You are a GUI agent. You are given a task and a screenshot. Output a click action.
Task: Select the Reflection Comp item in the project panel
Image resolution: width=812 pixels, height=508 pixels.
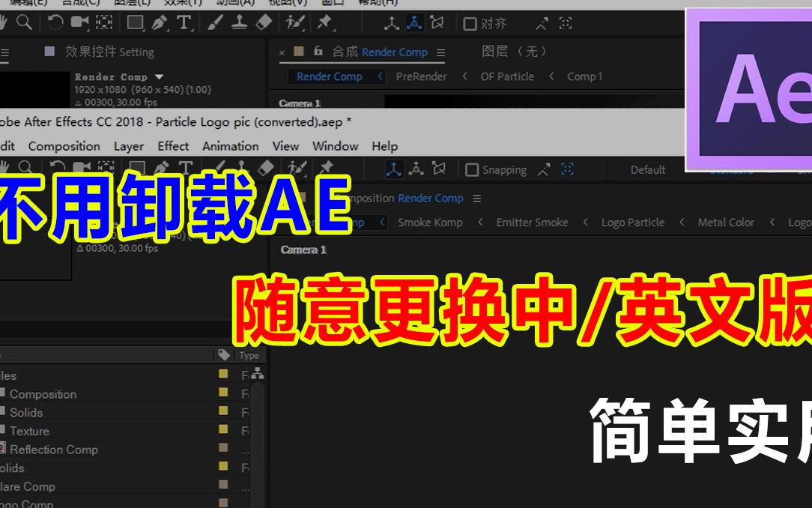(x=54, y=450)
